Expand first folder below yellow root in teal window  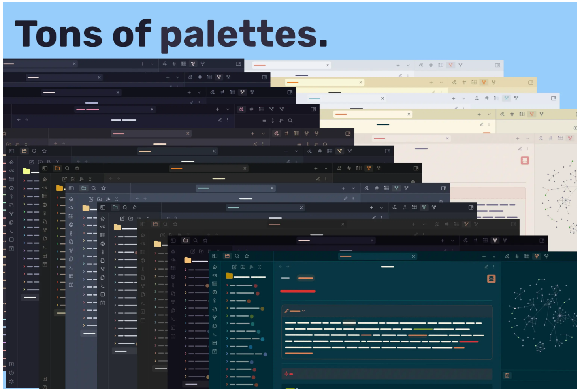click(227, 285)
